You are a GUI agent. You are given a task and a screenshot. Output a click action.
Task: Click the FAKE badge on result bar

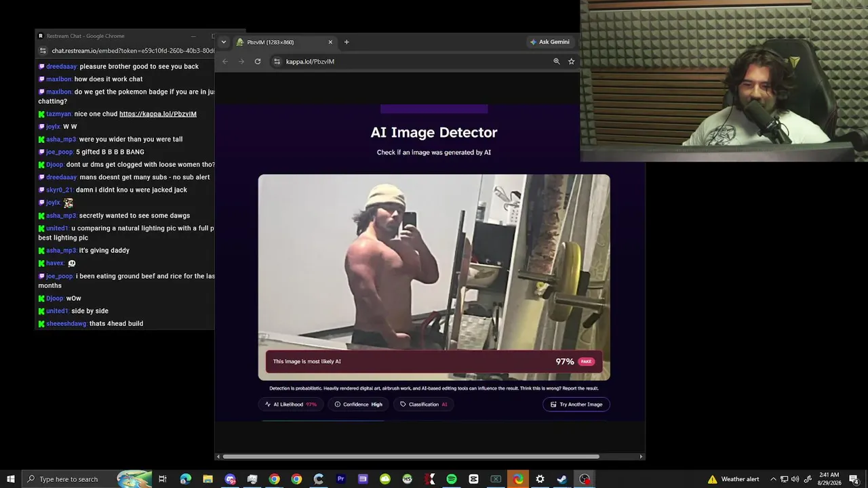[587, 361]
